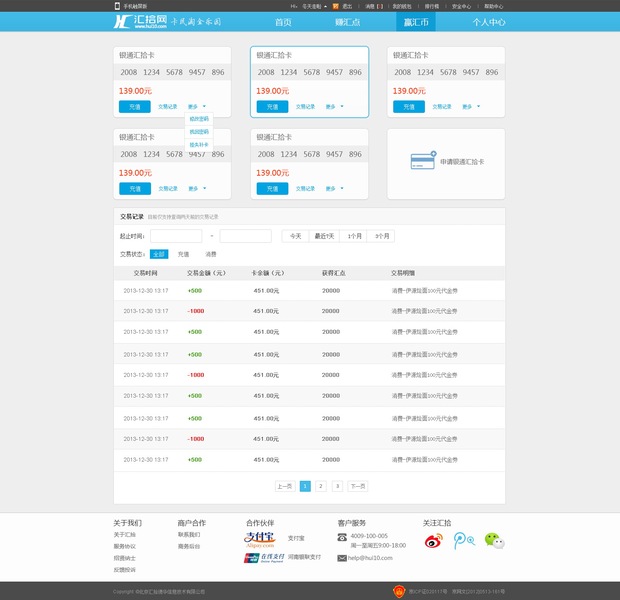Go to pagination page 2
This screenshot has height=600, width=620.
point(321,486)
